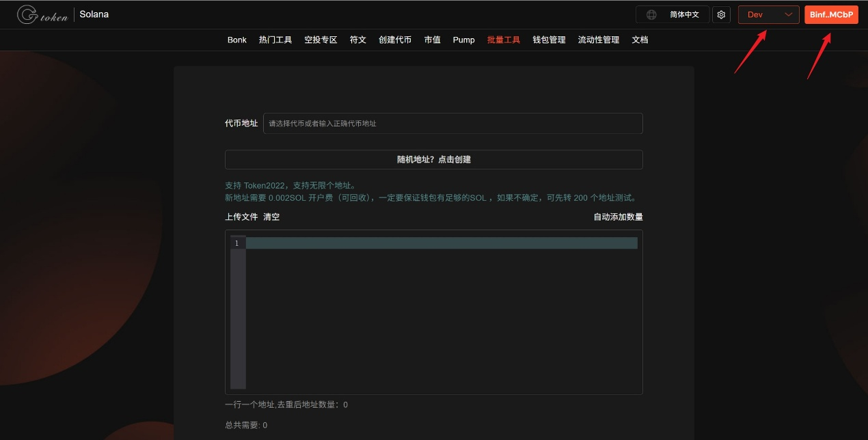
Task: Click the Binf..MCbP wallet button
Action: 831,14
